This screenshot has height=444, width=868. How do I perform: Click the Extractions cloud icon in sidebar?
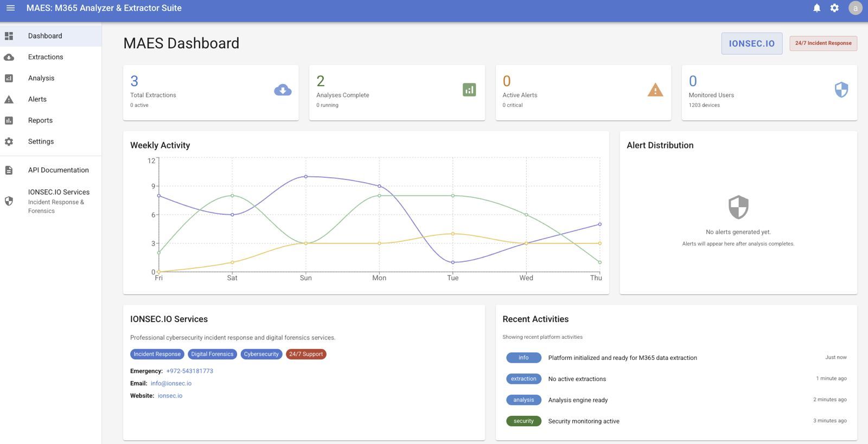pyautogui.click(x=9, y=57)
